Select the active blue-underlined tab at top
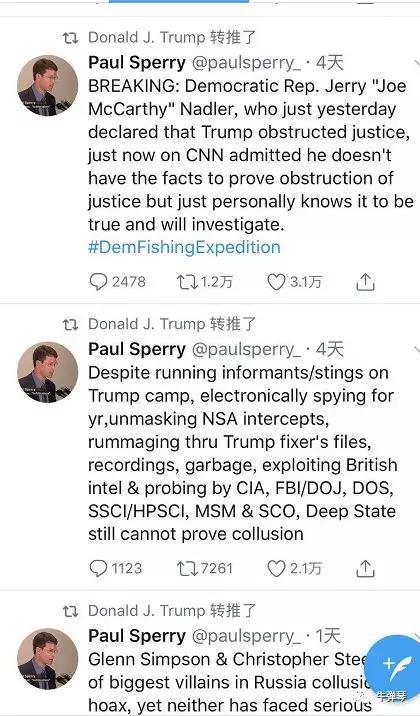The height and width of the screenshot is (716, 420). coord(179,1)
